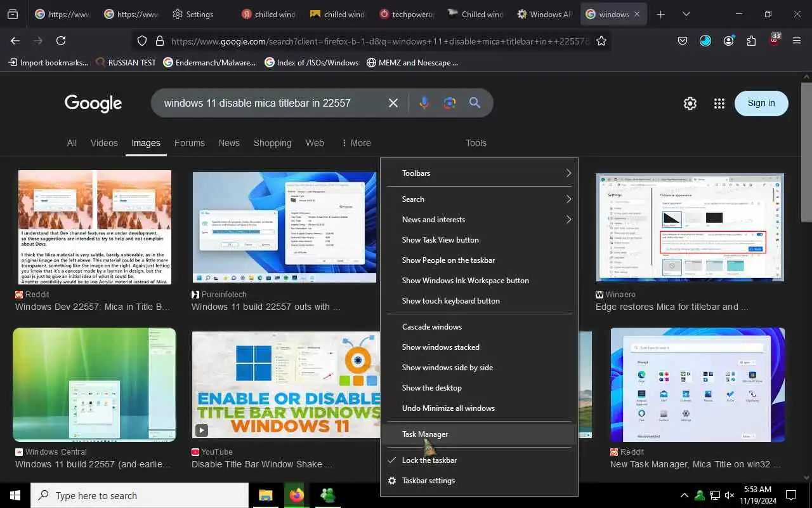Toggle Lock the taskbar checkmark
Screen dimensions: 812x508
click(x=479, y=460)
